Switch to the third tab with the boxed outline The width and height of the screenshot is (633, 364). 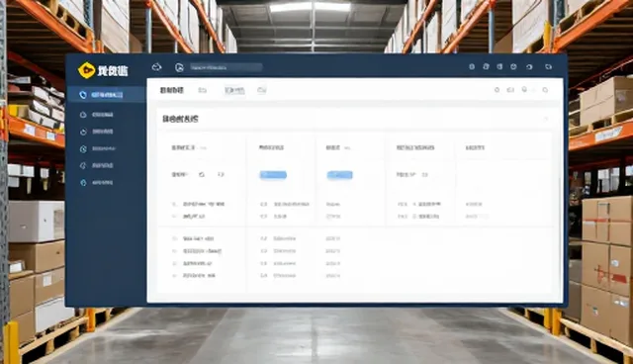[234, 90]
